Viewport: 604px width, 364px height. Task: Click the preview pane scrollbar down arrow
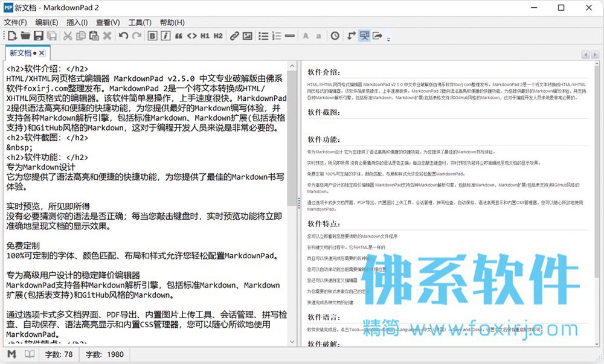(x=597, y=343)
